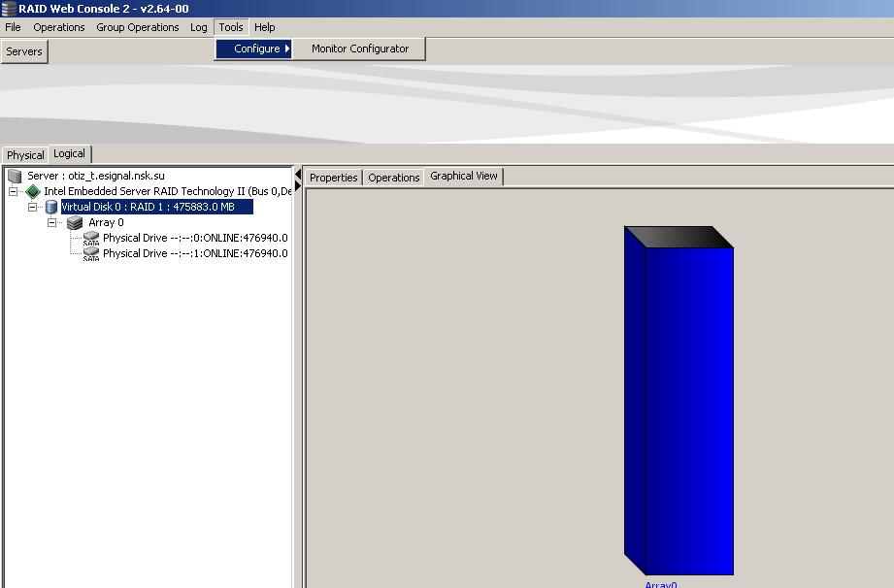Click the Virtual Disk 0 cylinder icon
Image resolution: width=894 pixels, height=588 pixels.
pos(51,207)
